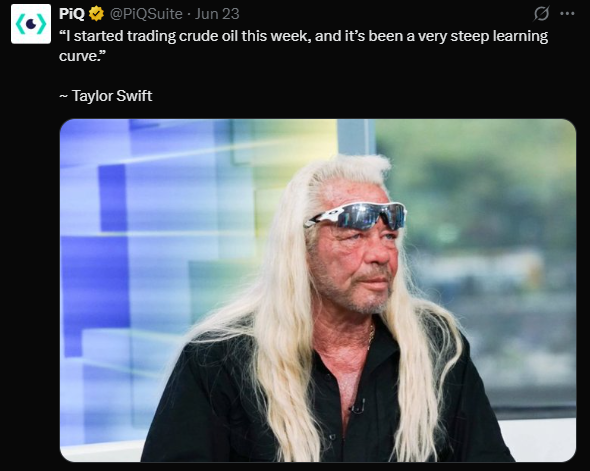590x471 pixels.
Task: Click the "~ Taylor Swift" attribution line
Action: click(x=106, y=96)
